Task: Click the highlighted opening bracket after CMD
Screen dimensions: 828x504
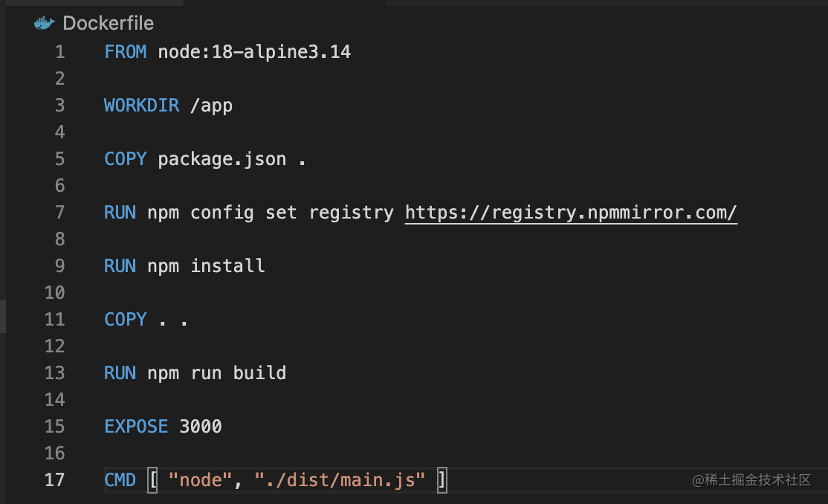Action: click(x=153, y=480)
